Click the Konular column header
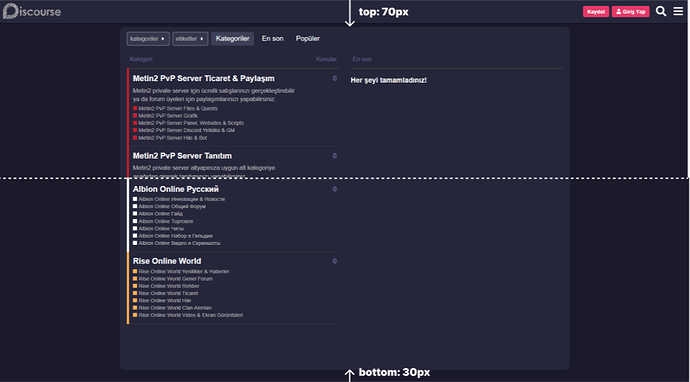690x382 pixels. tap(326, 59)
